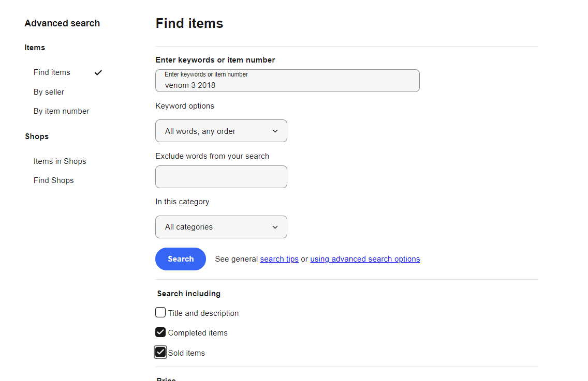
Task: Click the Exclude words input field
Action: (x=221, y=177)
